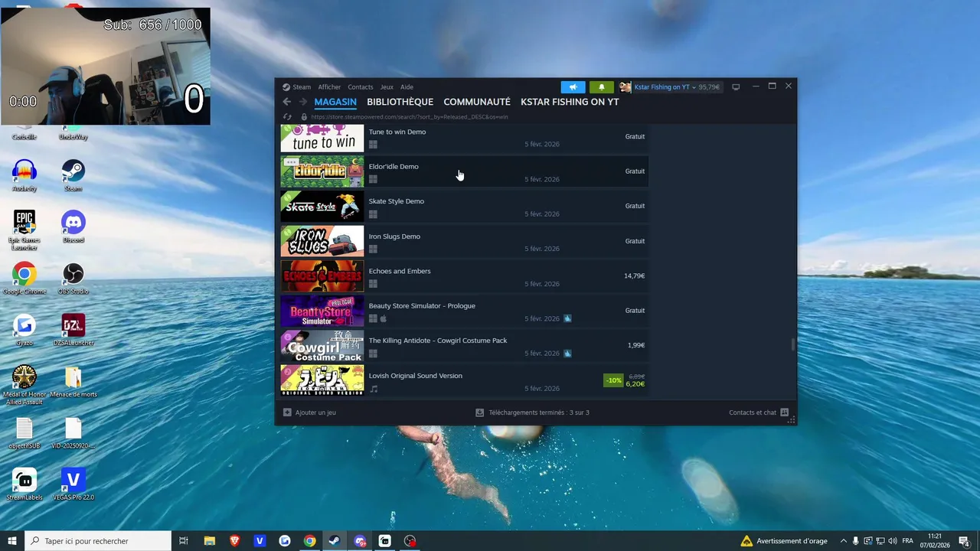Viewport: 980px width, 551px height.
Task: Open the Jeux menu
Action: click(387, 87)
